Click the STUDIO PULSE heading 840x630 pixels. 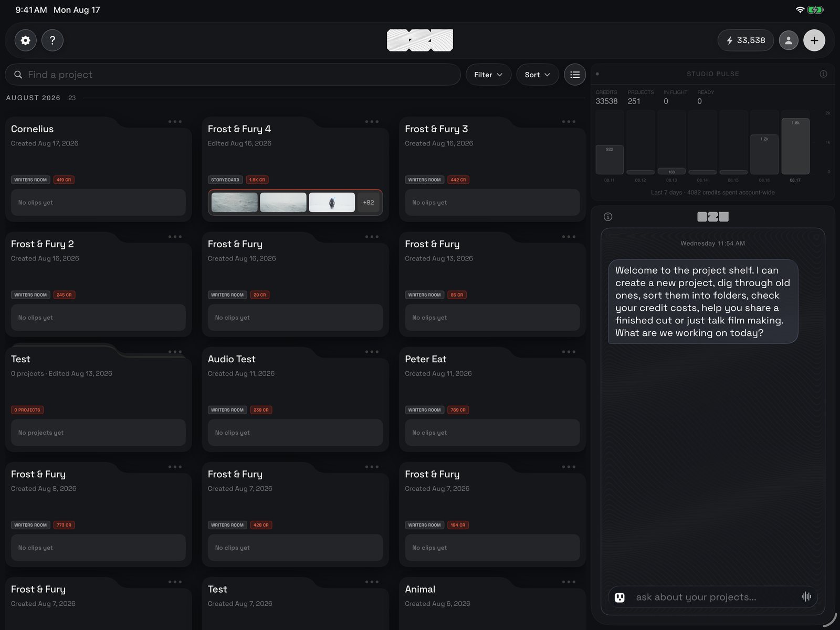tap(713, 74)
